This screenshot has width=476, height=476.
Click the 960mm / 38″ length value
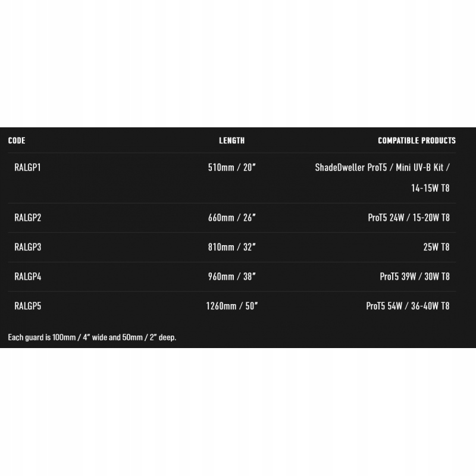coord(231,277)
